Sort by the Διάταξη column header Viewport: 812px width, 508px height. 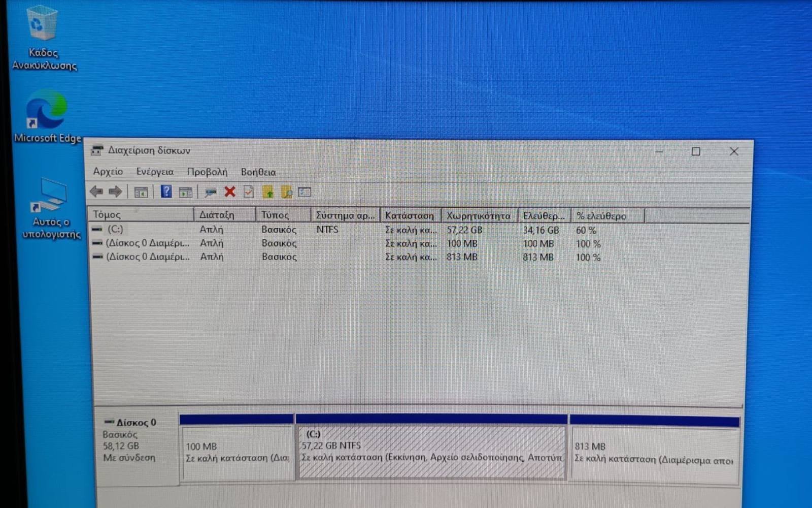click(x=225, y=215)
